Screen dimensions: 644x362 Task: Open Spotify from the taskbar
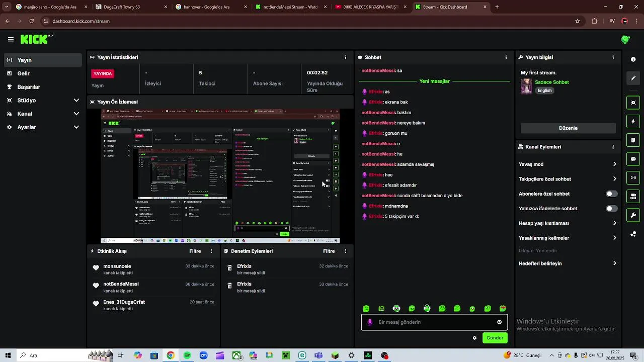pos(187,355)
